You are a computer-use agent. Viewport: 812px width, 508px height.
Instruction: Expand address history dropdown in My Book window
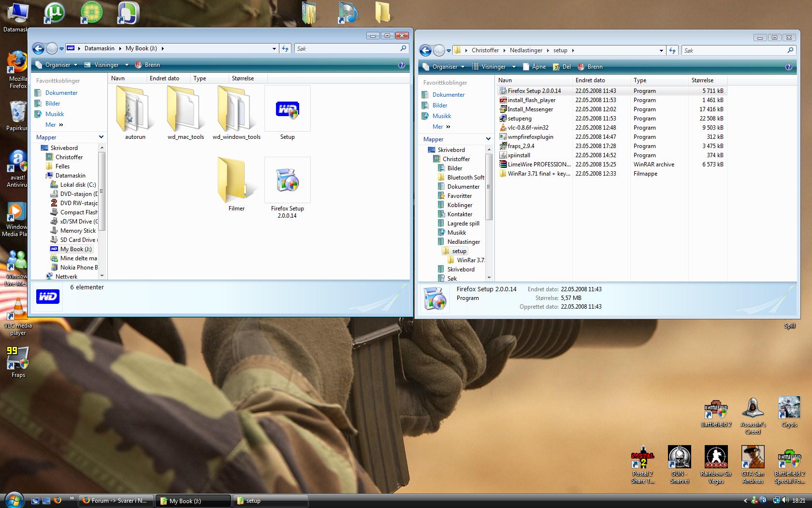(x=274, y=48)
